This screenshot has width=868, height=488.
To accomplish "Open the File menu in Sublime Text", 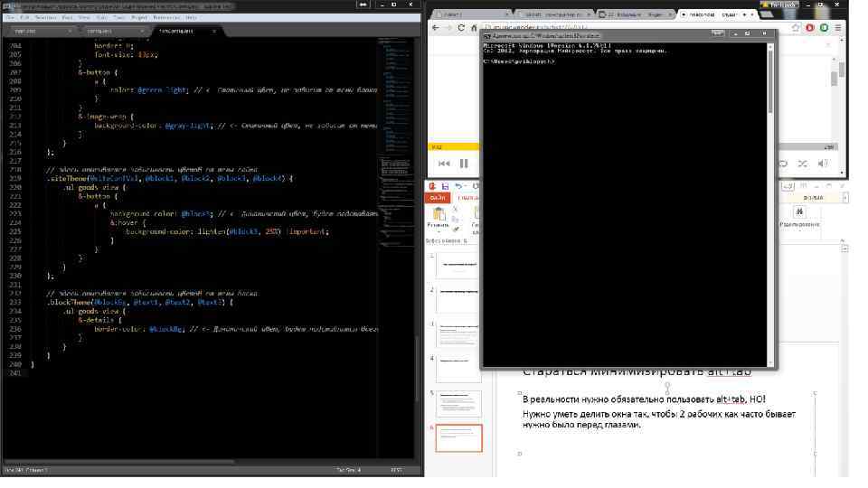I will pyautogui.click(x=11, y=18).
